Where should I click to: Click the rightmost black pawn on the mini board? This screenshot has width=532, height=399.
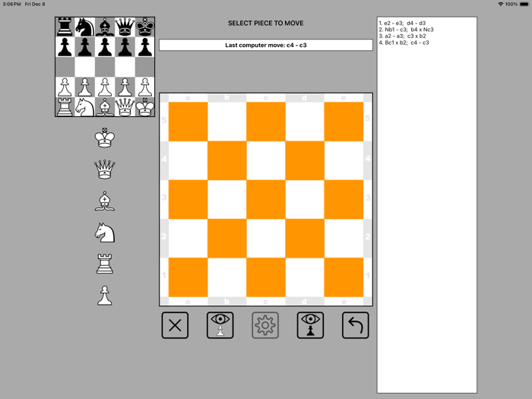click(145, 47)
